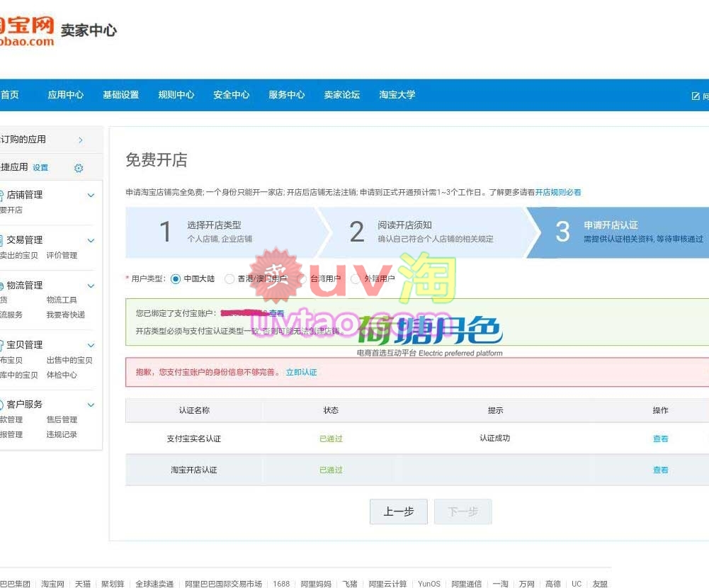Viewport: 709px width, 588px height.
Task: Select the 中国大陆 user type radio button
Action: click(176, 279)
